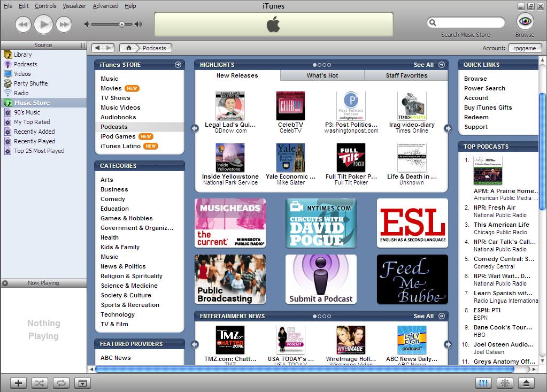This screenshot has width=547, height=392.
Task: Toggle artwork viewer button
Action: pyautogui.click(x=82, y=383)
